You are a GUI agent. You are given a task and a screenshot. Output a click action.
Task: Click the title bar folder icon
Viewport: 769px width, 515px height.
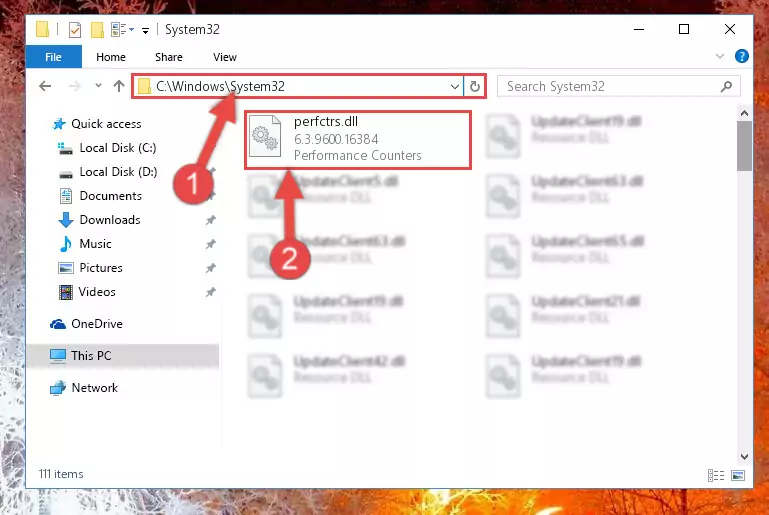click(x=43, y=30)
